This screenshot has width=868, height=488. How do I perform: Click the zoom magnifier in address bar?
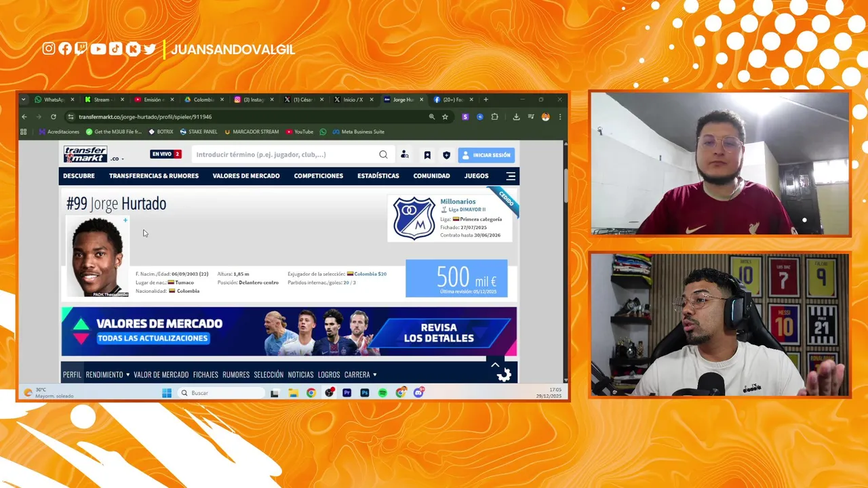[431, 117]
